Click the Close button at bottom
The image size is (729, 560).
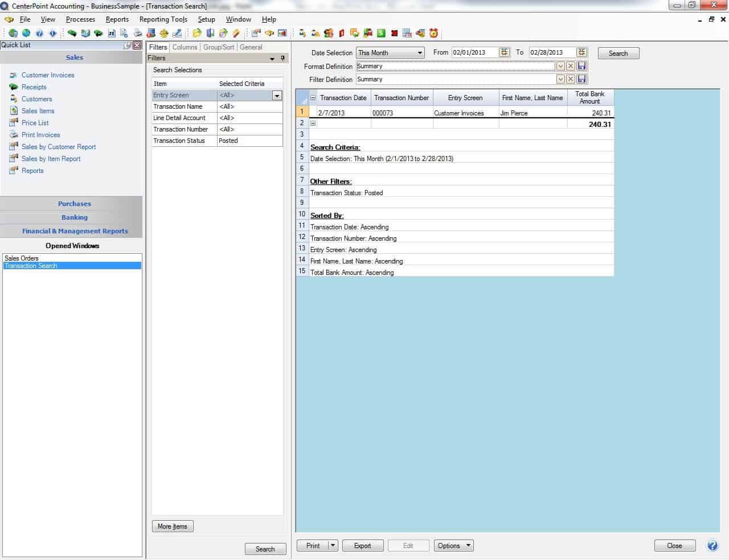pos(675,546)
